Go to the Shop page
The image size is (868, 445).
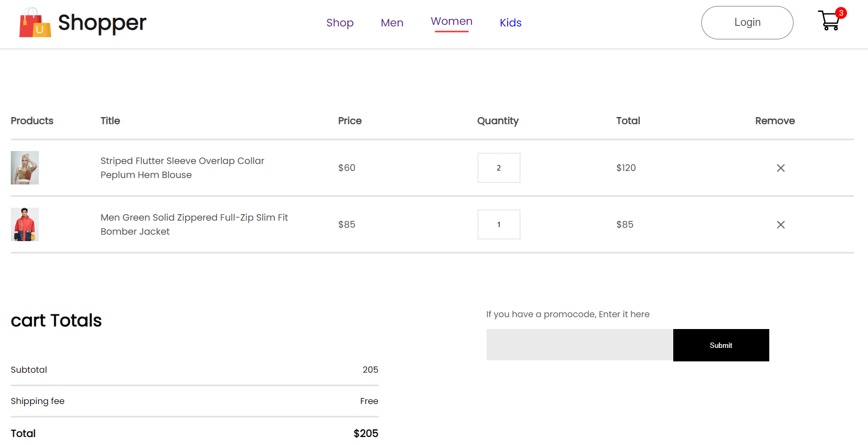[340, 23]
